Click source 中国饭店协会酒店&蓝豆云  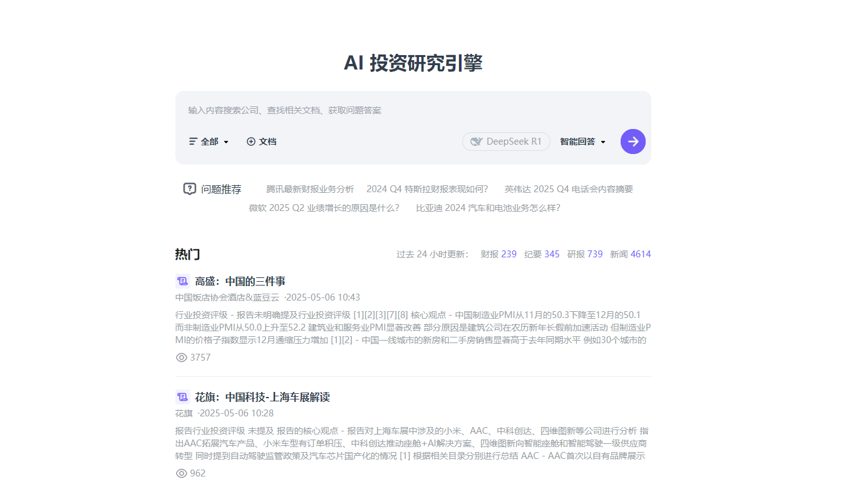point(227,297)
